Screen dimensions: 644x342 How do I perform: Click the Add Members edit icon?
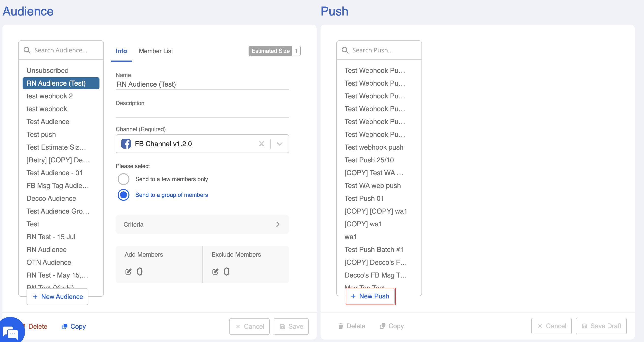(128, 272)
